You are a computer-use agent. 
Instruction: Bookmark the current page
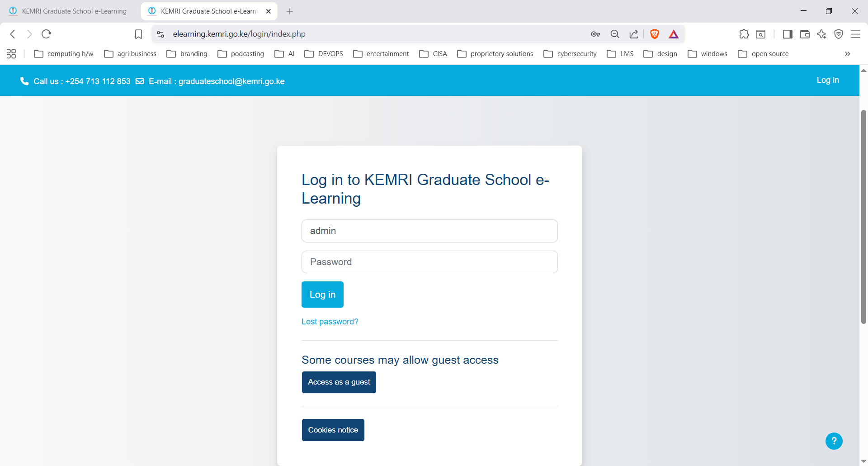(x=138, y=34)
